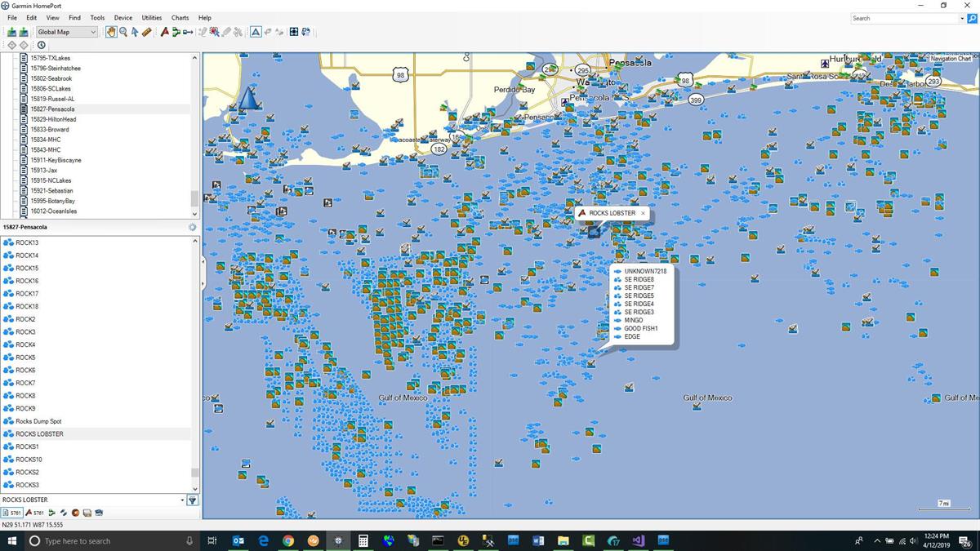Click the ROCKS LOBSTER map callout label
This screenshot has height=551, width=980.
(612, 213)
